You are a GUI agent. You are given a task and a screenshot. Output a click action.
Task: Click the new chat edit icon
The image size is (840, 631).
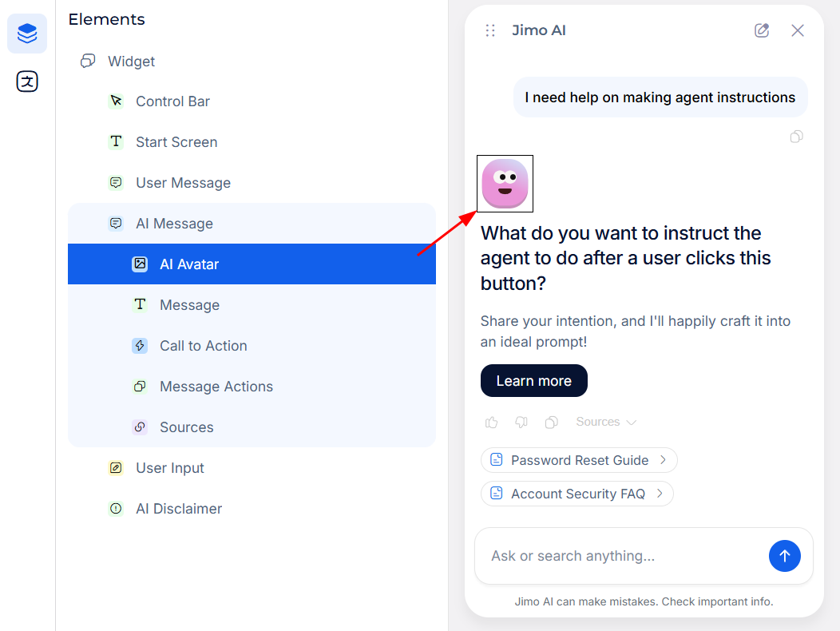(762, 30)
